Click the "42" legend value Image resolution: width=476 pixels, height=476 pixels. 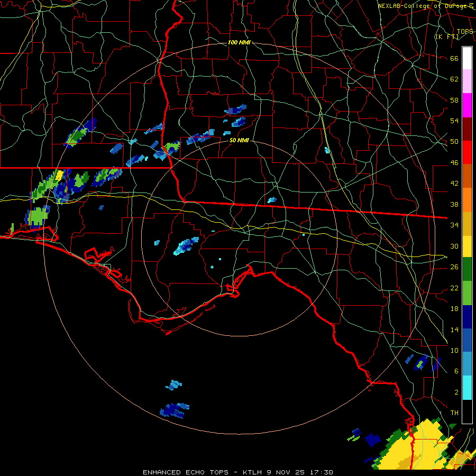pyautogui.click(x=454, y=184)
